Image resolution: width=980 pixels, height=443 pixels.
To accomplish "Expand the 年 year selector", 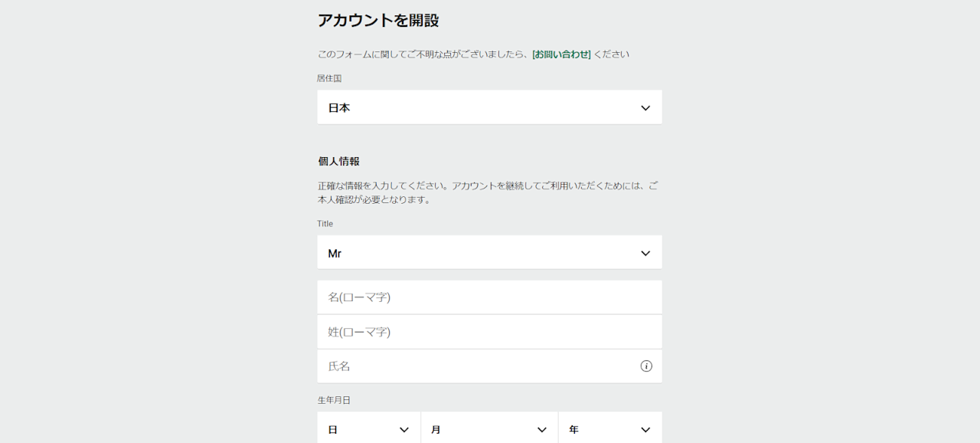I will (610, 428).
